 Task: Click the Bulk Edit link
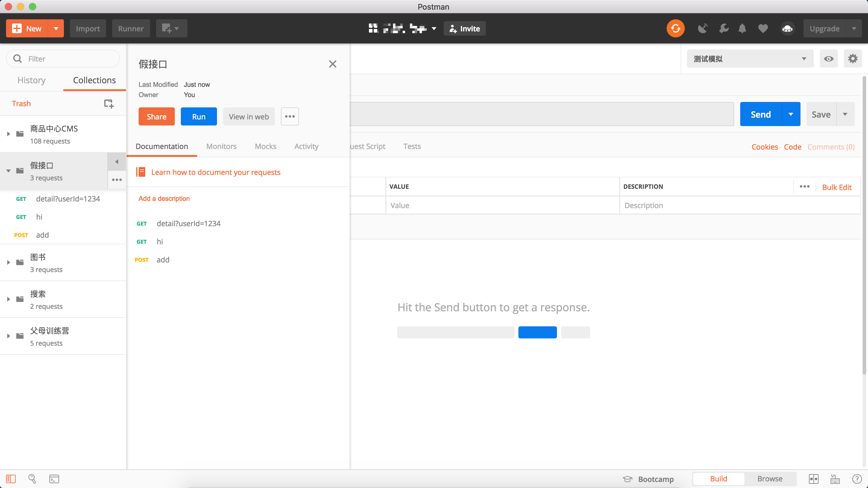(x=837, y=187)
